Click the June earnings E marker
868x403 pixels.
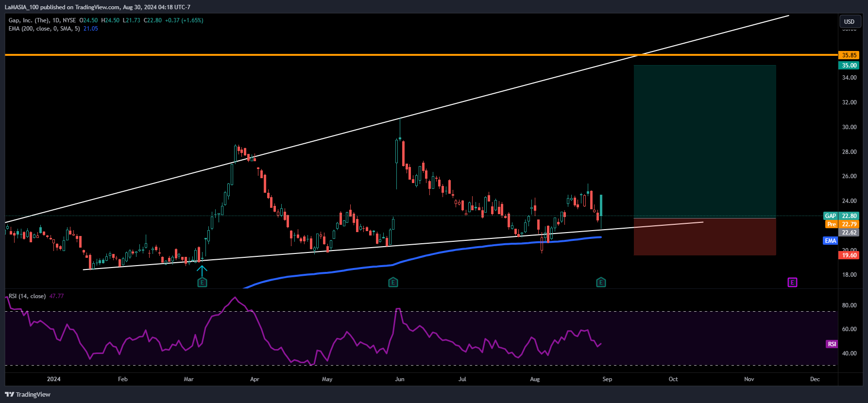coord(393,283)
